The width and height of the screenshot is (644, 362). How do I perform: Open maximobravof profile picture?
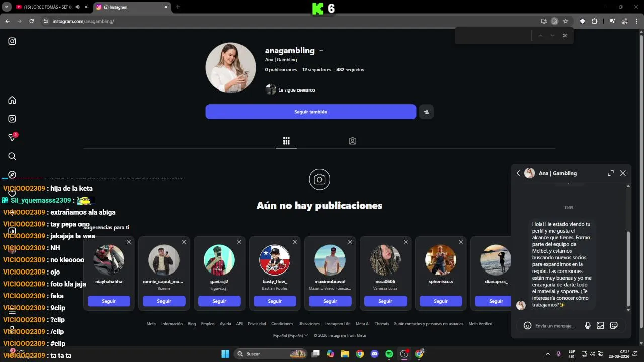(330, 260)
